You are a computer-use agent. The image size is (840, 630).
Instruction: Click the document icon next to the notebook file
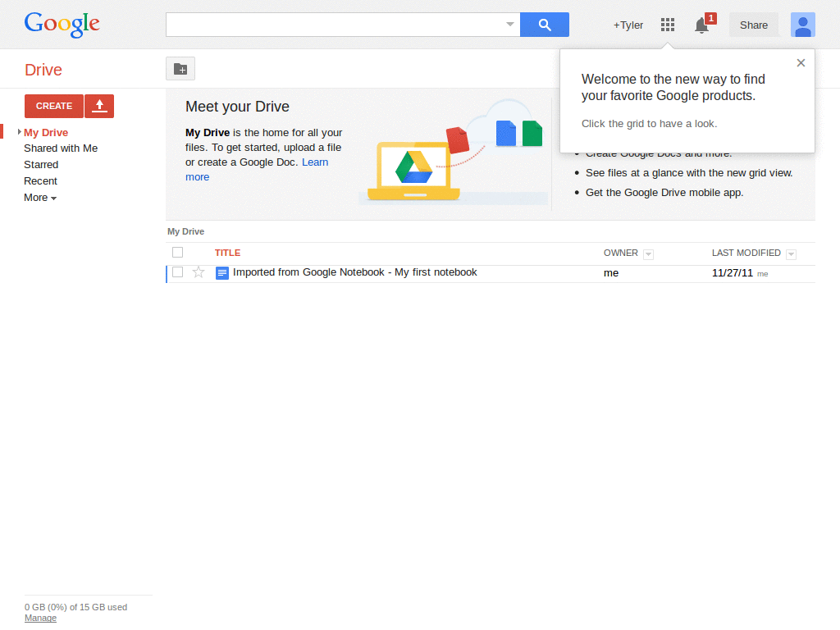221,272
